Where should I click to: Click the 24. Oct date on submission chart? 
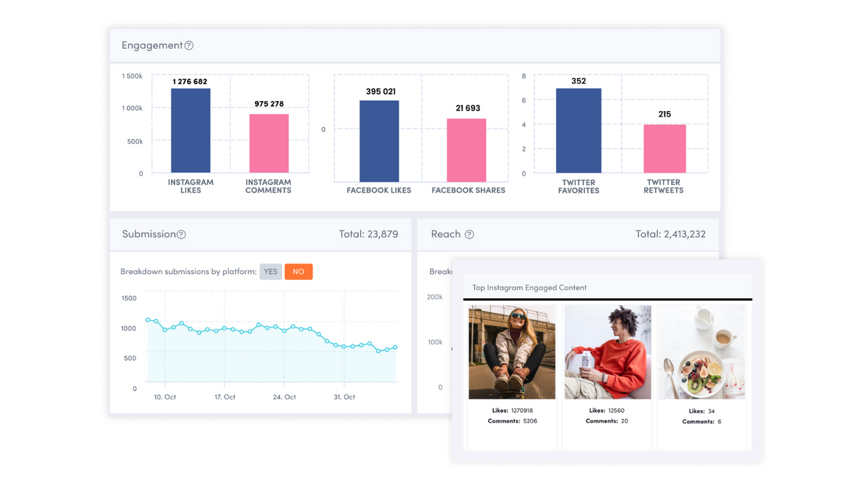(284, 397)
